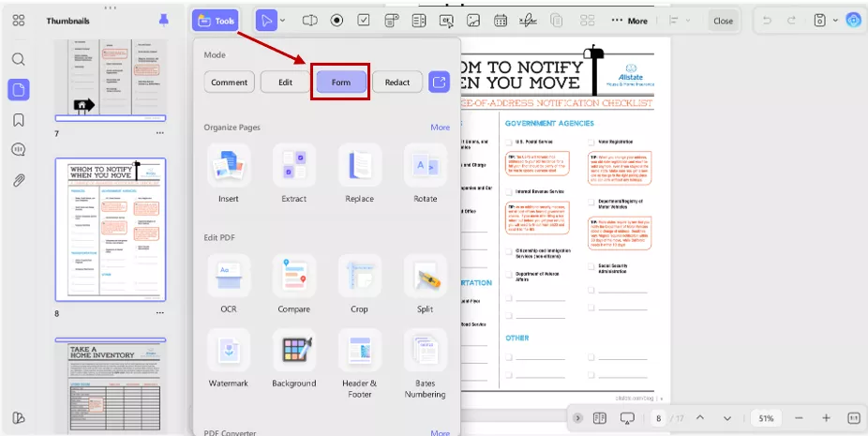
Task: Open the search icon in left sidebar
Action: tap(19, 59)
